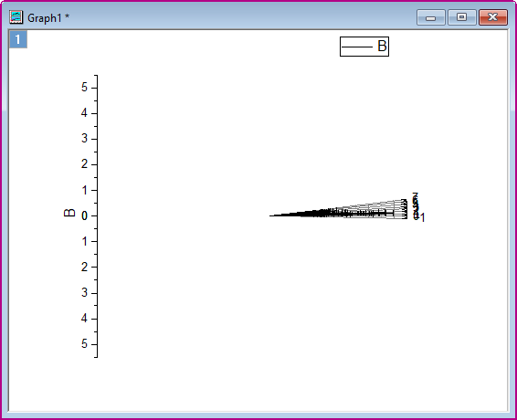The height and width of the screenshot is (420, 517).
Task: Click the line sample inside the legend
Action: 357,47
